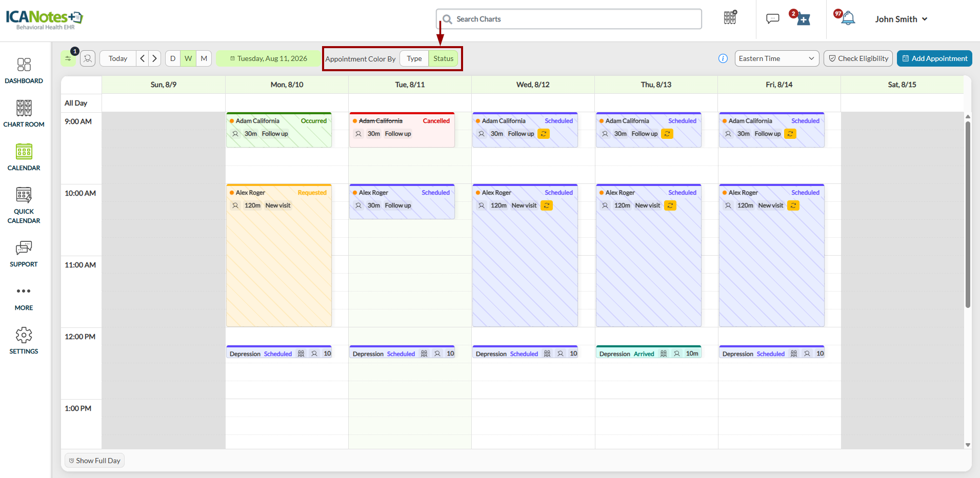Select the Fri, 8/14 day header

coord(779,85)
